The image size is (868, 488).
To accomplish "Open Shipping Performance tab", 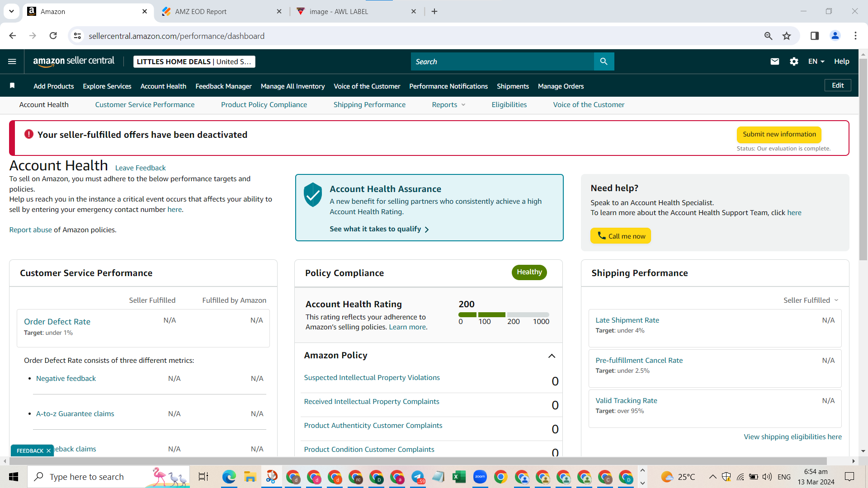I will pyautogui.click(x=369, y=105).
